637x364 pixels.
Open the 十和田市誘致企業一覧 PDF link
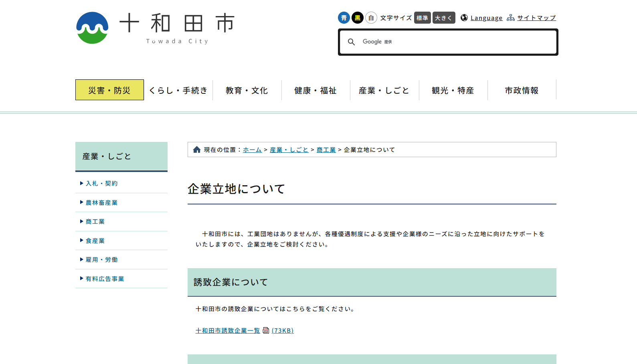(228, 330)
